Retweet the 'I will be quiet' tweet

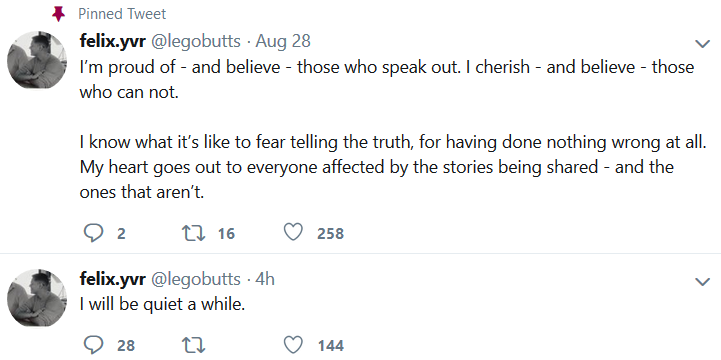(x=194, y=345)
